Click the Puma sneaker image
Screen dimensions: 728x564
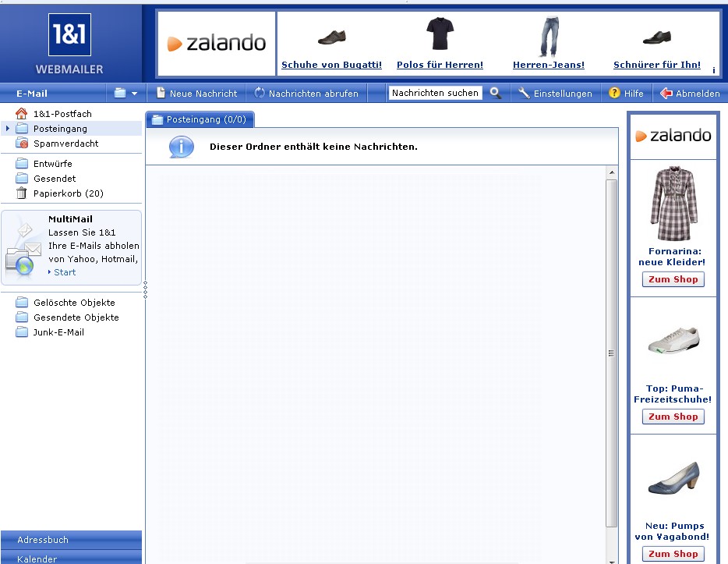[673, 339]
